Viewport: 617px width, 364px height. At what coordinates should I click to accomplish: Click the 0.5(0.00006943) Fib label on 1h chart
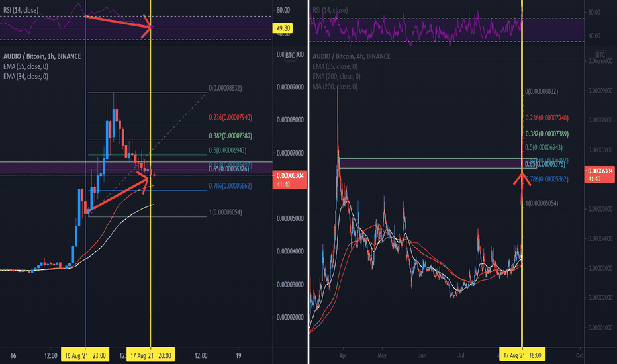pyautogui.click(x=228, y=150)
